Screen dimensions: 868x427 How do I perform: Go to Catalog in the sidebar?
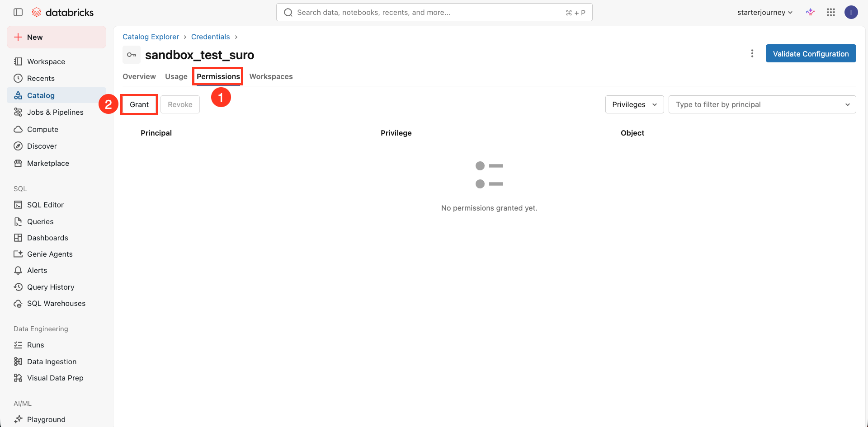(57, 95)
